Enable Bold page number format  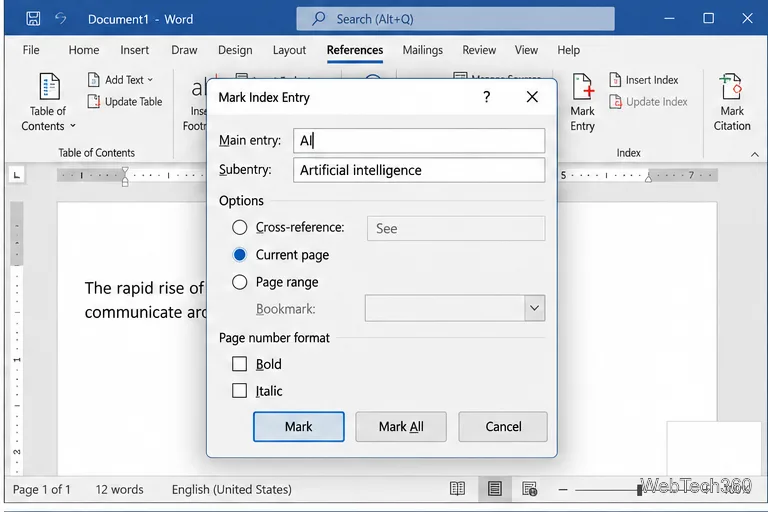tap(239, 364)
